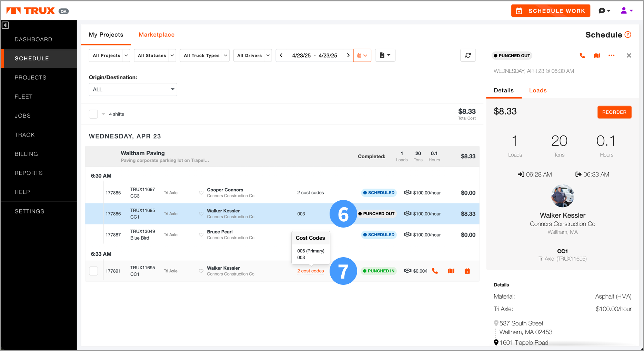644x351 pixels.
Task: Click the Schedule help question mark icon
Action: pos(628,35)
